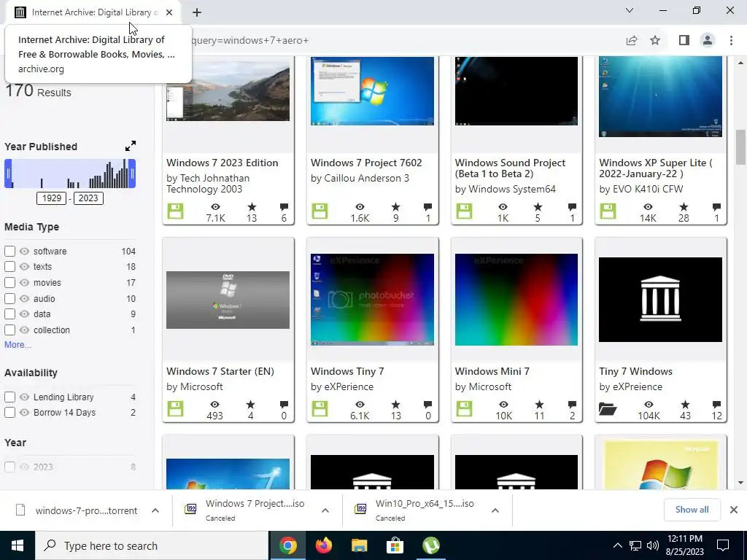
Task: Expand the Year Published histogram
Action: [130, 146]
